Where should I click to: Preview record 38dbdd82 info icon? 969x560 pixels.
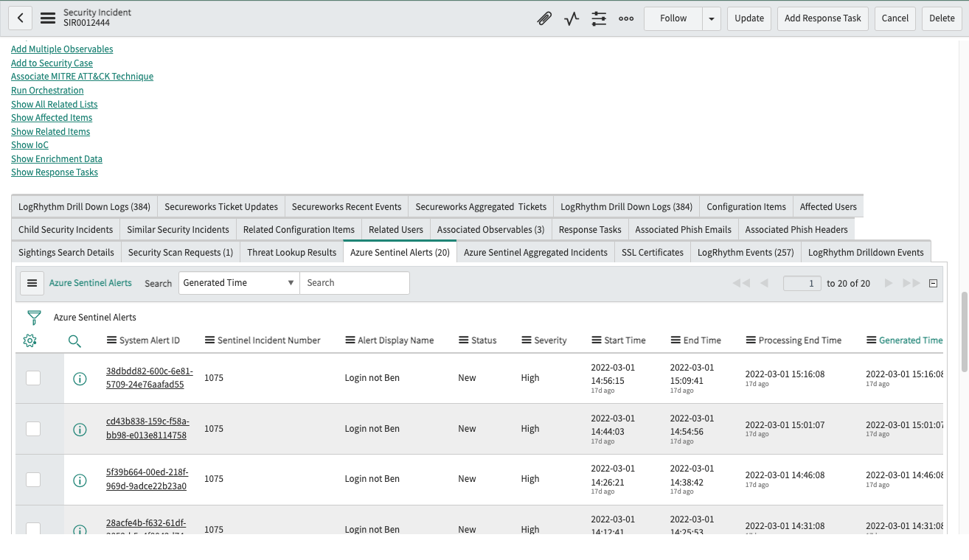coord(80,379)
